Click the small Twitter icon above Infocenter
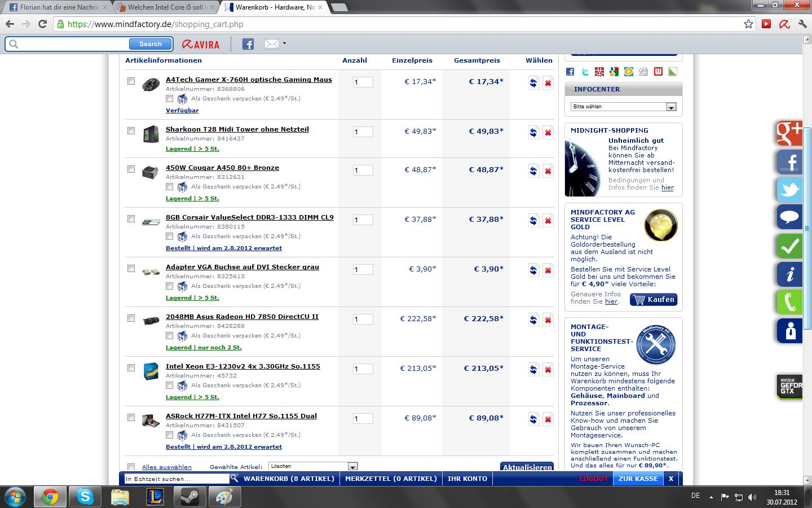 [x=585, y=72]
